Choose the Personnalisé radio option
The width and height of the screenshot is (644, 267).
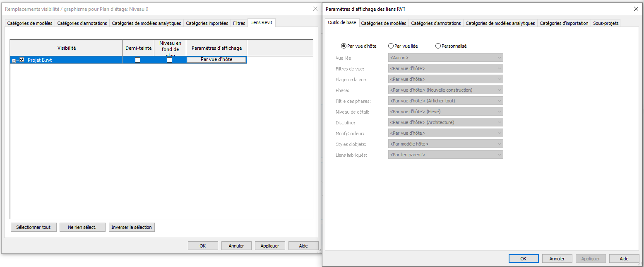pos(438,46)
